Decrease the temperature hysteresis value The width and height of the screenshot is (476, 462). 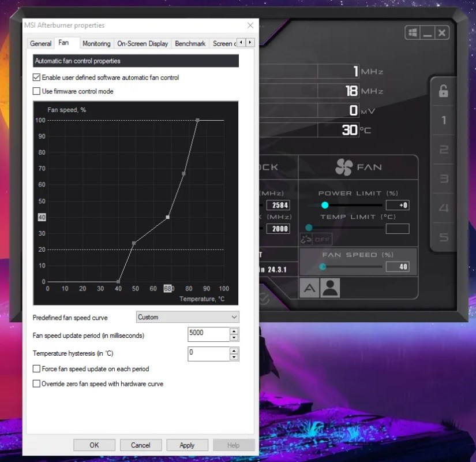[x=234, y=357]
